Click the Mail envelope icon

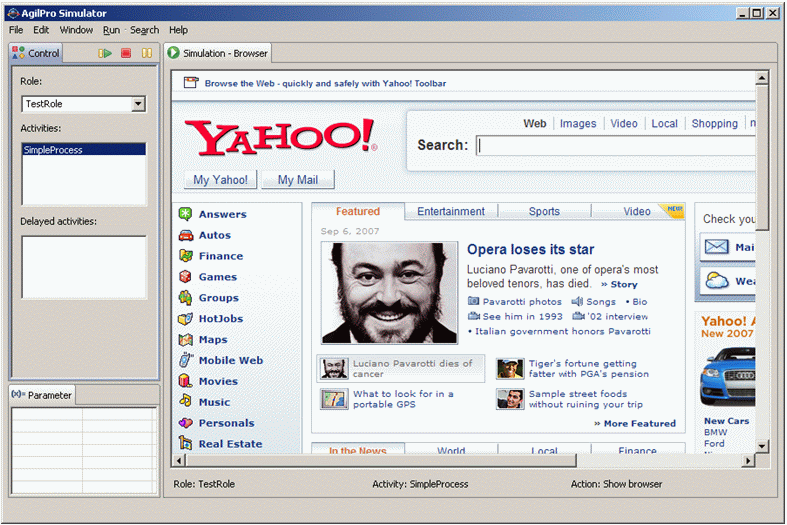716,247
